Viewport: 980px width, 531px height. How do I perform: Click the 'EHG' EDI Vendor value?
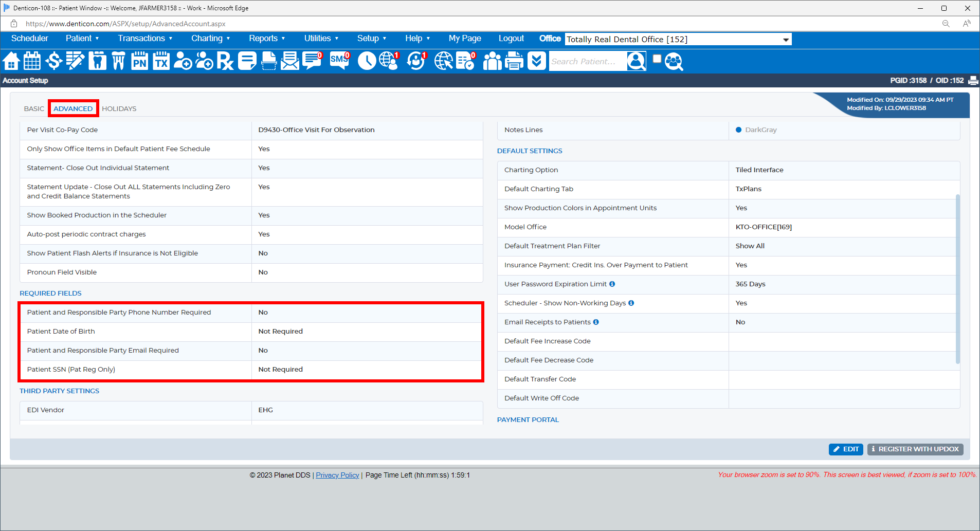click(x=265, y=410)
